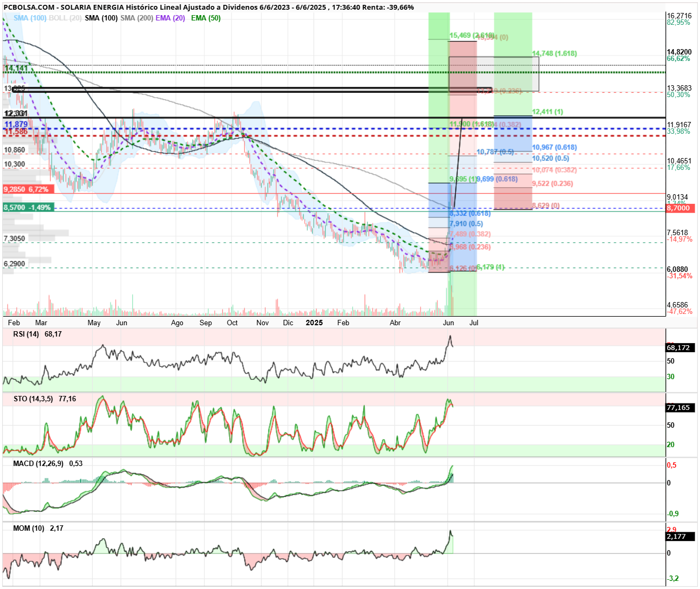
Task: Click the 10,074 (0.382) Fibonacci label
Action: 554,170
